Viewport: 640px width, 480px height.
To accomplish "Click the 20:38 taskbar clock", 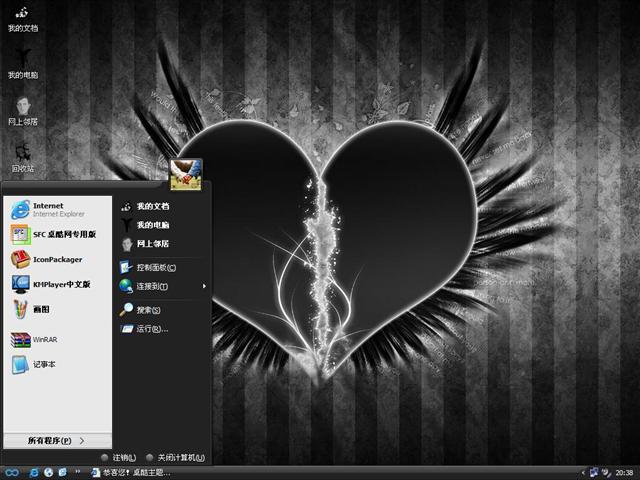I will tap(624, 473).
